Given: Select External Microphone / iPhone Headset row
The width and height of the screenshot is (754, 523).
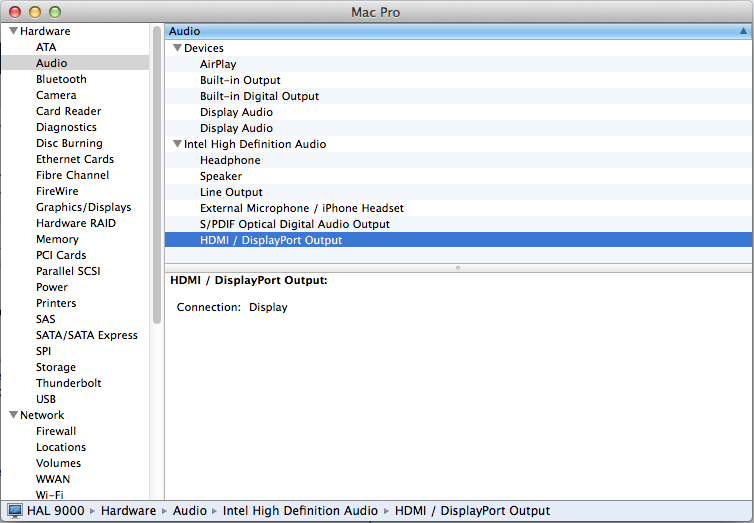Looking at the screenshot, I should (x=459, y=208).
